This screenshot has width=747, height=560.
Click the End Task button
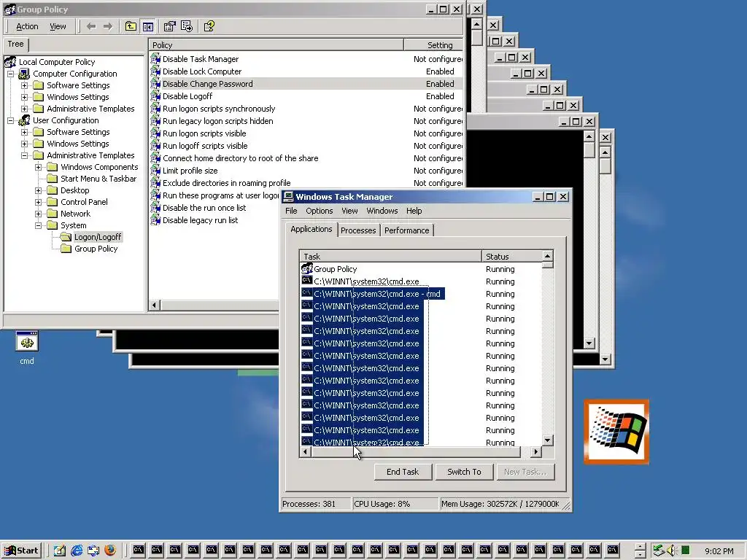[403, 472]
